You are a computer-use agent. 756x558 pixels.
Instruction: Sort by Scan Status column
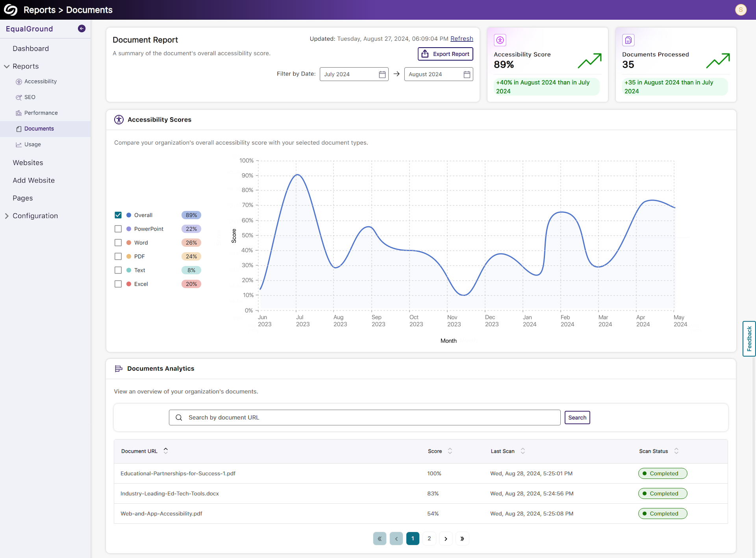pos(676,451)
